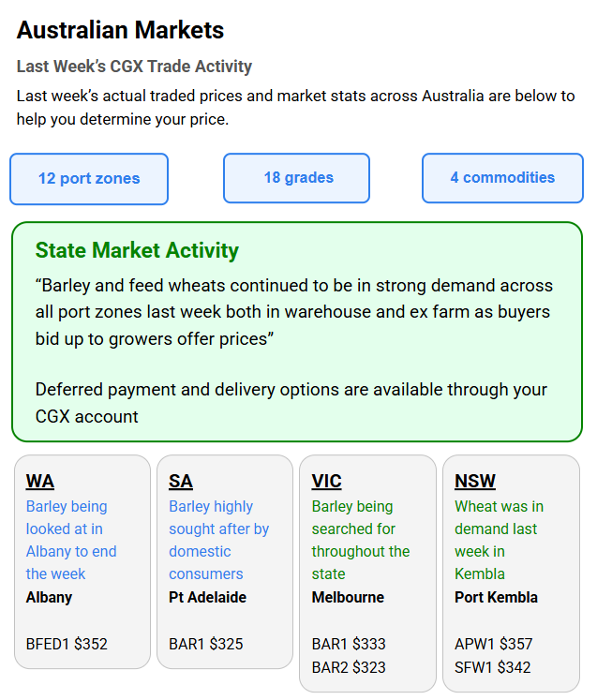Select the NSW state heading link
The image size is (597, 700).
click(x=474, y=481)
